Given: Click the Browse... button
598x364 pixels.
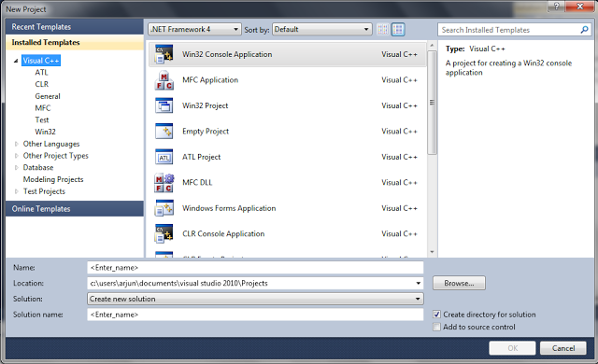Looking at the screenshot, I should coord(459,284).
